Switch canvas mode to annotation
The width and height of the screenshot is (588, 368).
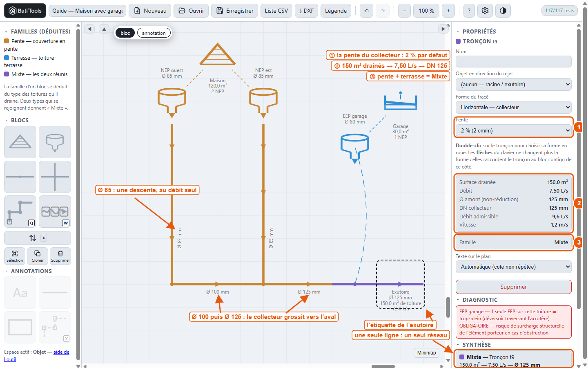tap(154, 33)
